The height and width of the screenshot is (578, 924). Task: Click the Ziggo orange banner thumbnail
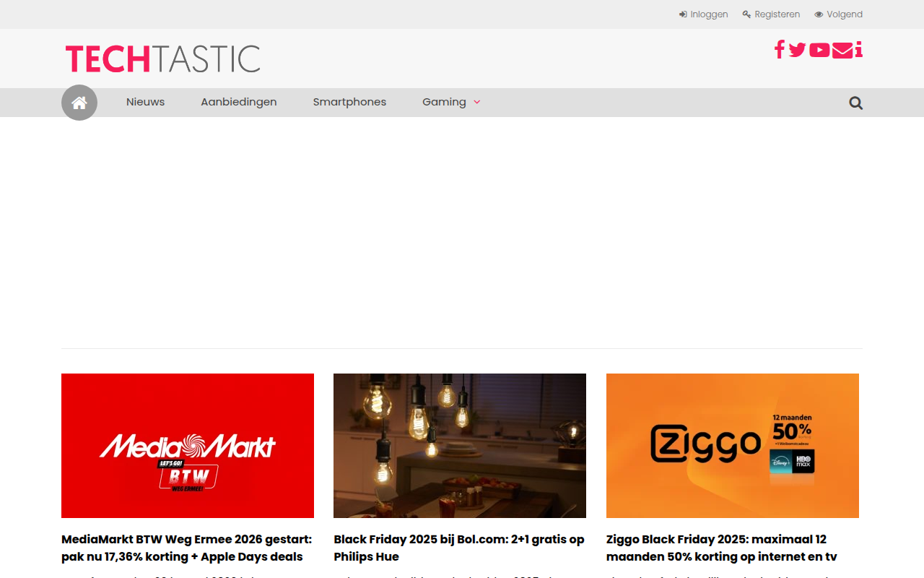pos(733,446)
